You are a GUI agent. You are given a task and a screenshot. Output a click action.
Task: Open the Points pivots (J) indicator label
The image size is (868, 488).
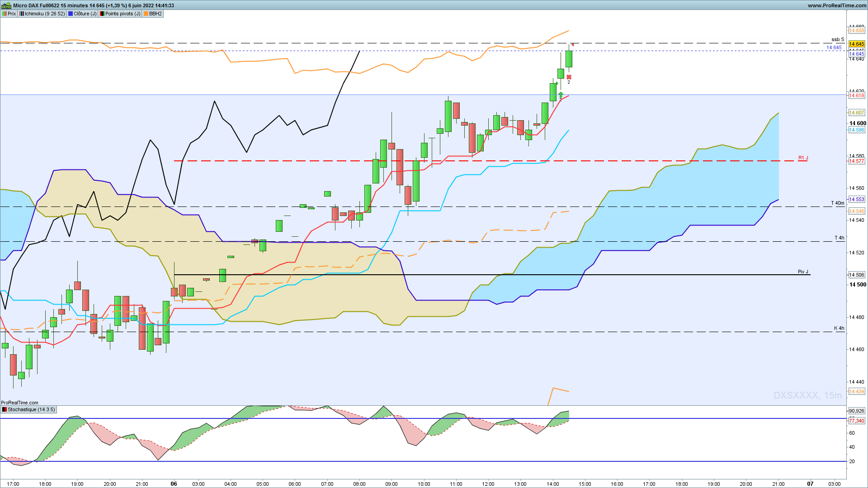point(120,14)
